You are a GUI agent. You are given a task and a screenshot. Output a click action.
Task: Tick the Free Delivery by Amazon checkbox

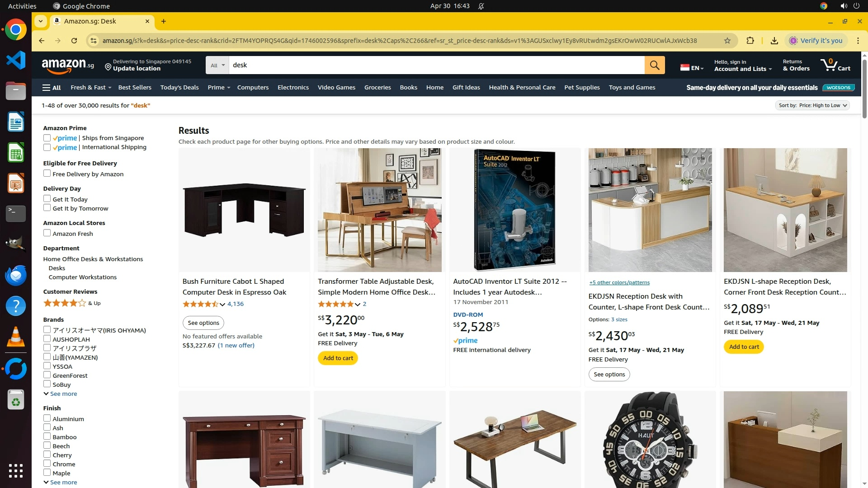(47, 174)
